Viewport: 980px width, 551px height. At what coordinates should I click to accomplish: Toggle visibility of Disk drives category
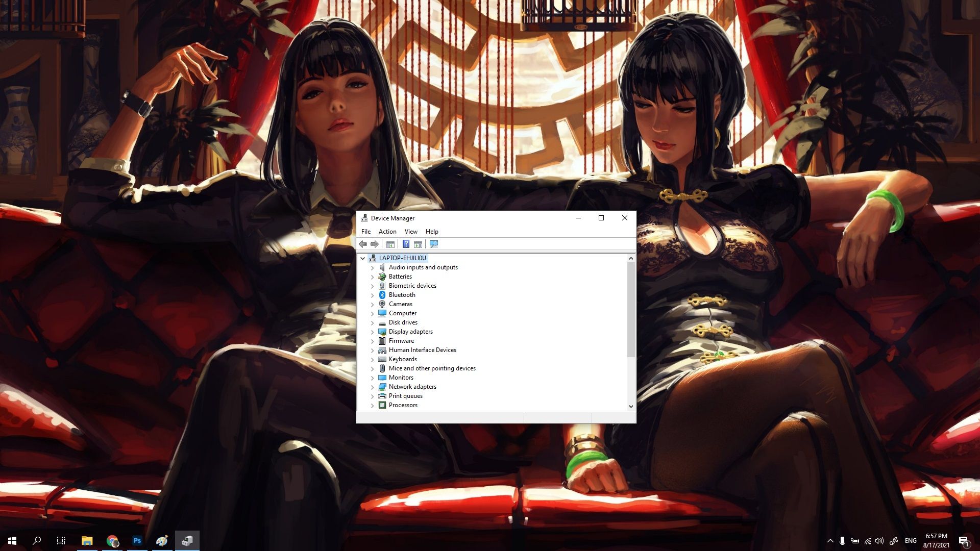click(x=372, y=322)
